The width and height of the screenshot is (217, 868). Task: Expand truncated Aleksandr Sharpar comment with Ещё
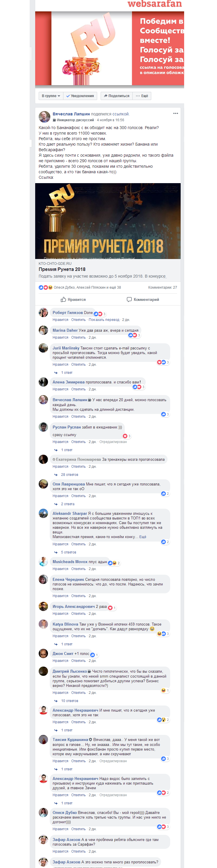[x=143, y=537]
